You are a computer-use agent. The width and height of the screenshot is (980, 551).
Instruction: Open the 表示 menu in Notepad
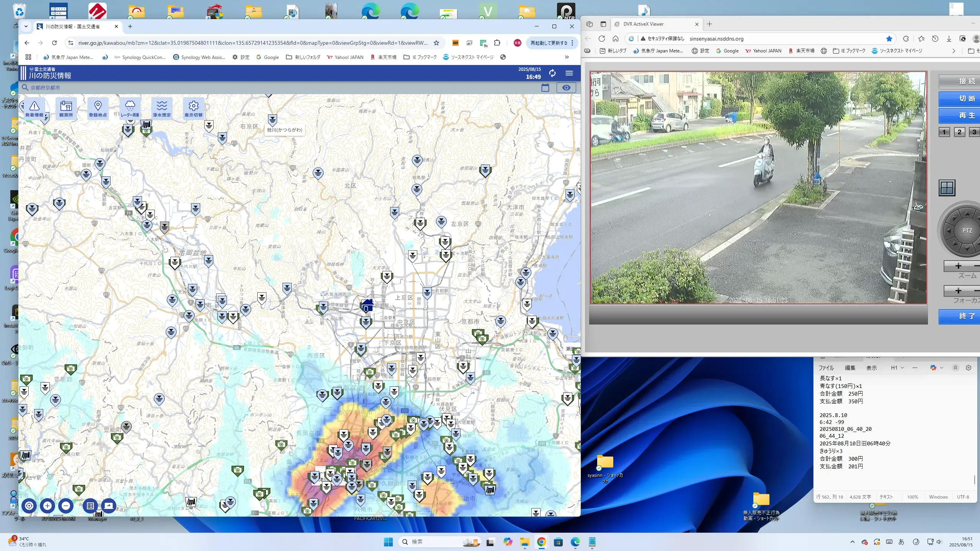[871, 368]
